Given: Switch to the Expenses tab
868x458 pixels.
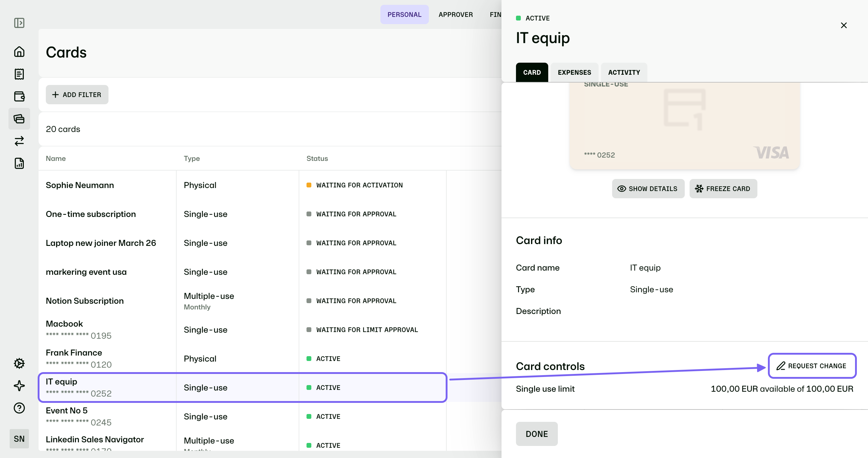Looking at the screenshot, I should [574, 72].
